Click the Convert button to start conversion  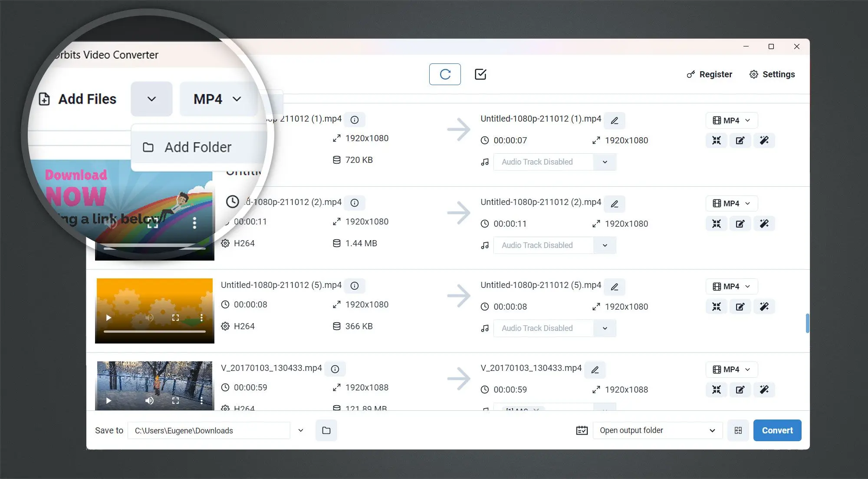(777, 430)
